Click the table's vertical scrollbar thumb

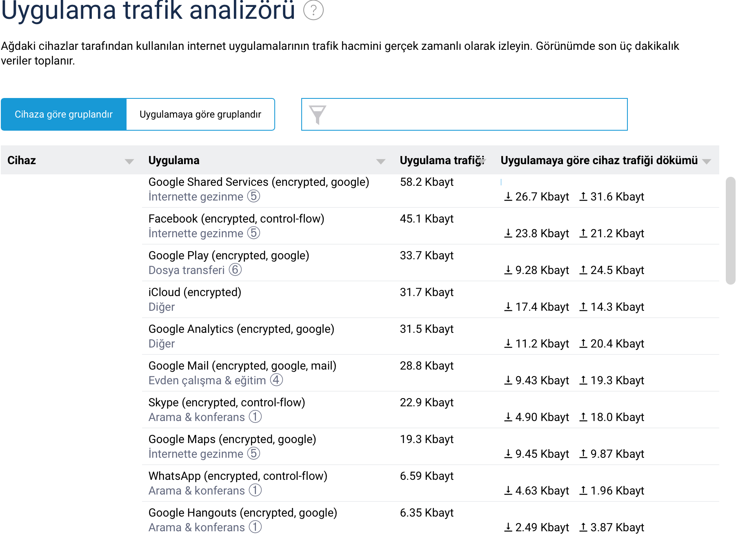pos(731,230)
